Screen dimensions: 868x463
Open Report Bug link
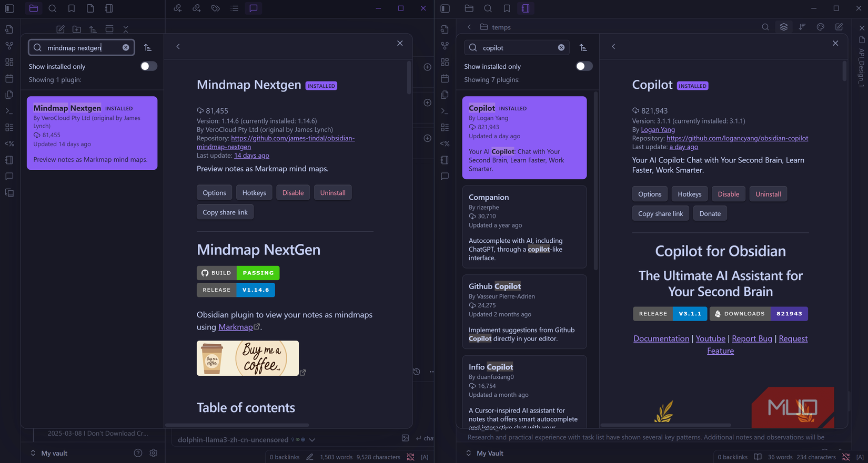(752, 338)
